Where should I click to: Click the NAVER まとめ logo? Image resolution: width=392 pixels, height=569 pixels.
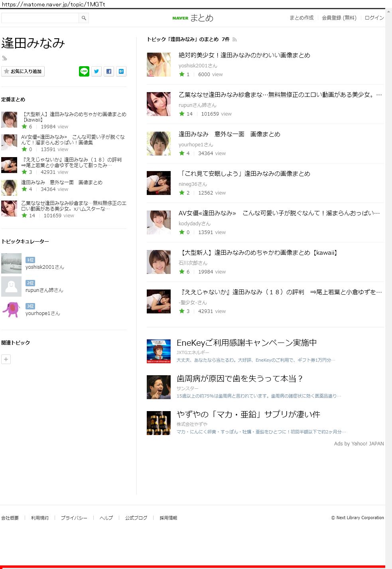pyautogui.click(x=193, y=18)
